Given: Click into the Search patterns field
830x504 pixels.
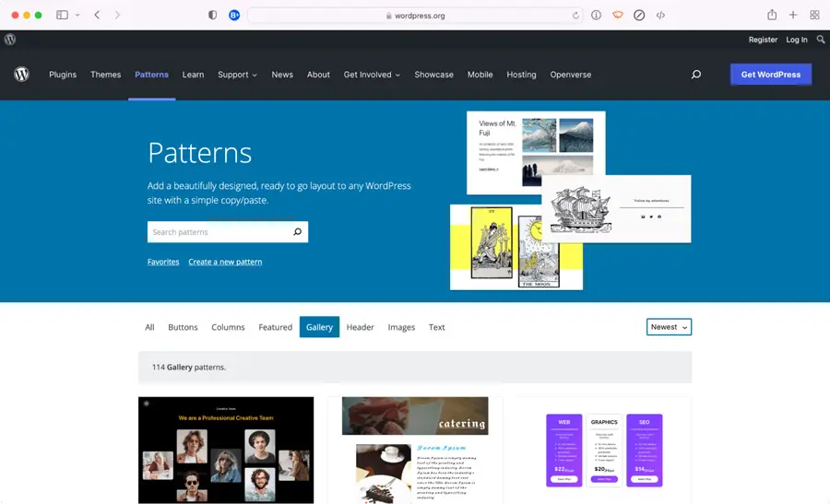Looking at the screenshot, I should coord(217,232).
